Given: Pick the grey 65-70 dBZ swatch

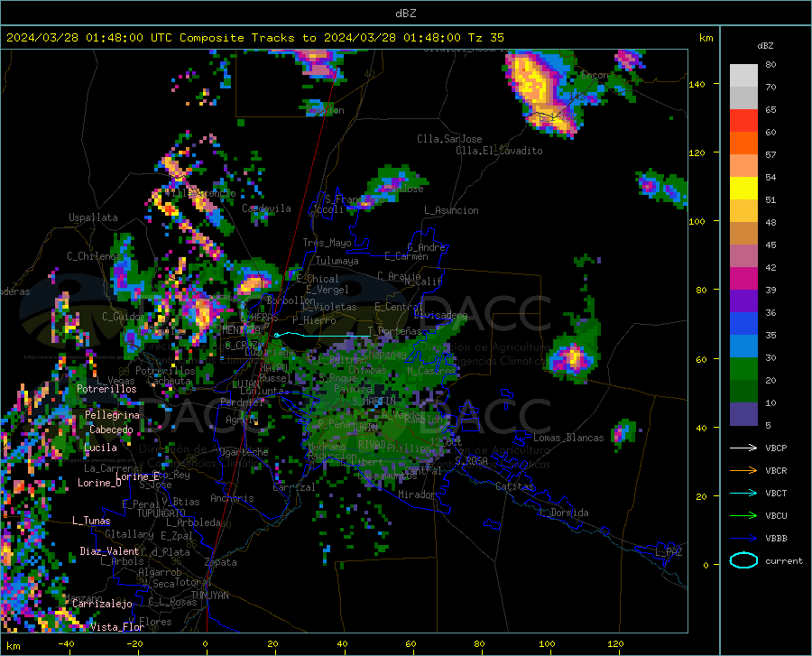Looking at the screenshot, I should tap(743, 98).
